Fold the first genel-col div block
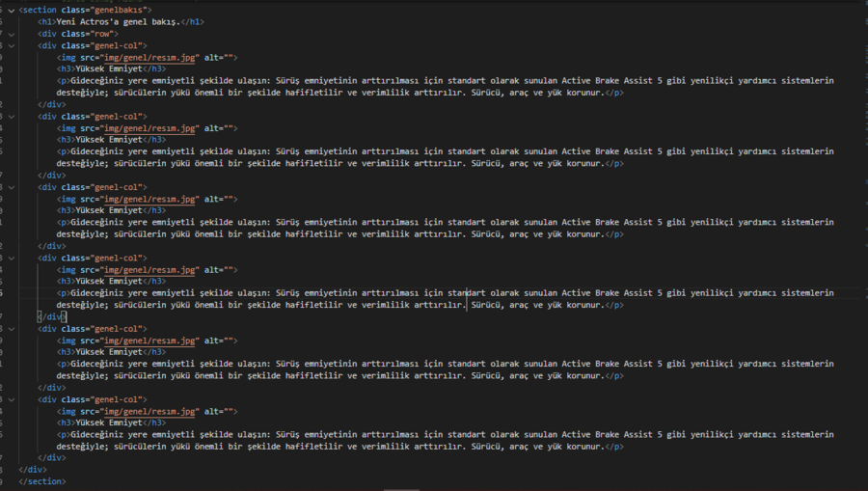This screenshot has width=868, height=491. pyautogui.click(x=11, y=45)
